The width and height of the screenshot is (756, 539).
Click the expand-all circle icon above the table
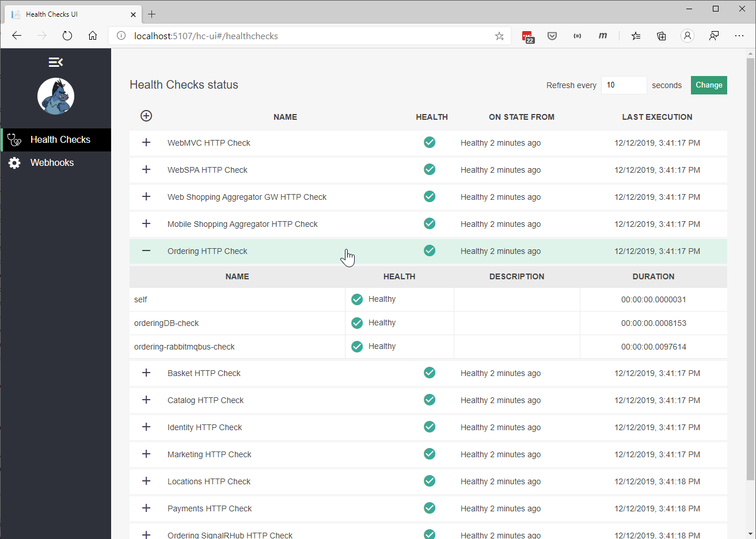[x=146, y=115]
